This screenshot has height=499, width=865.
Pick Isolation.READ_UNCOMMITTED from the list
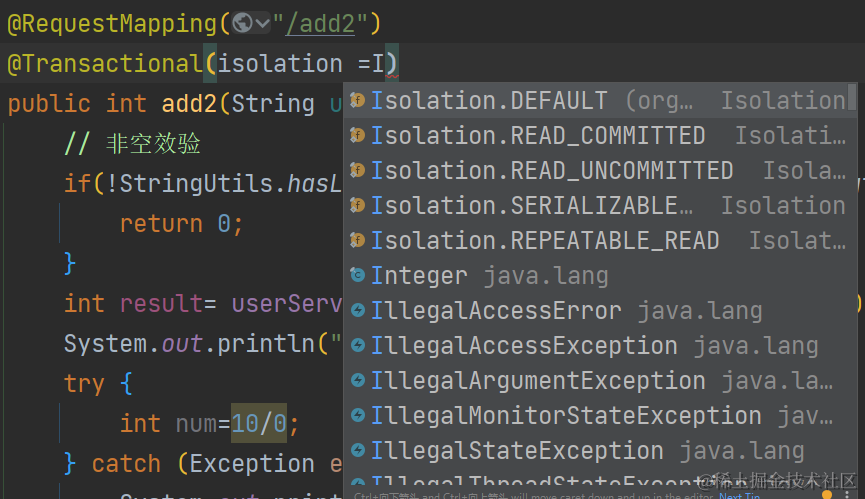595,170
